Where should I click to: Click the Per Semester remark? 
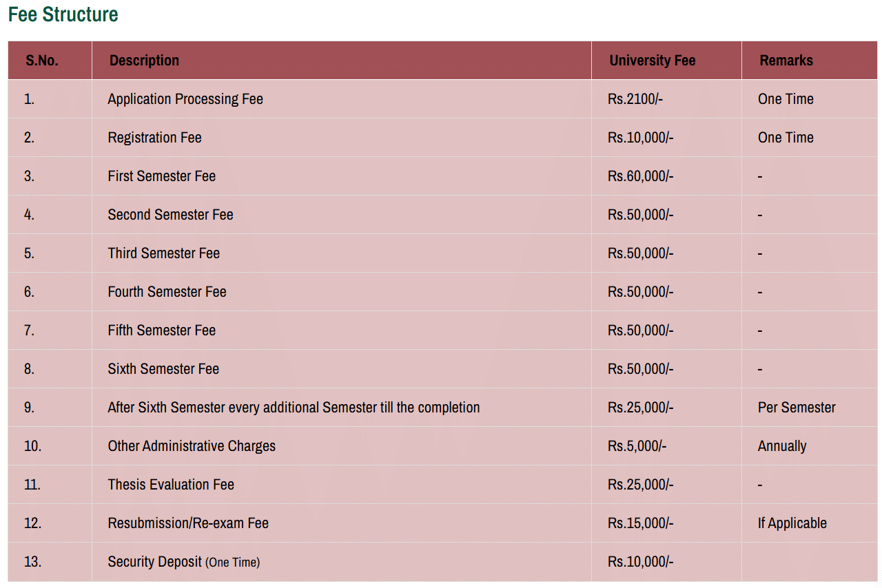pyautogui.click(x=797, y=408)
